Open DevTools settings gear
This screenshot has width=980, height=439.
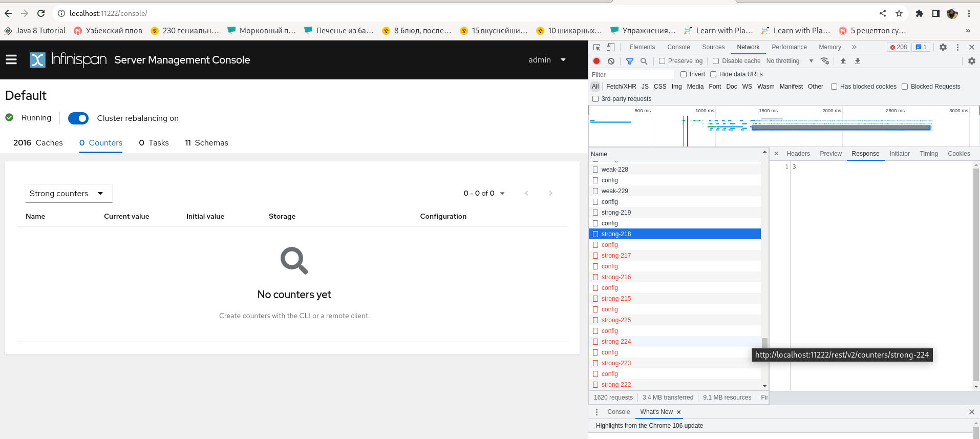(943, 47)
